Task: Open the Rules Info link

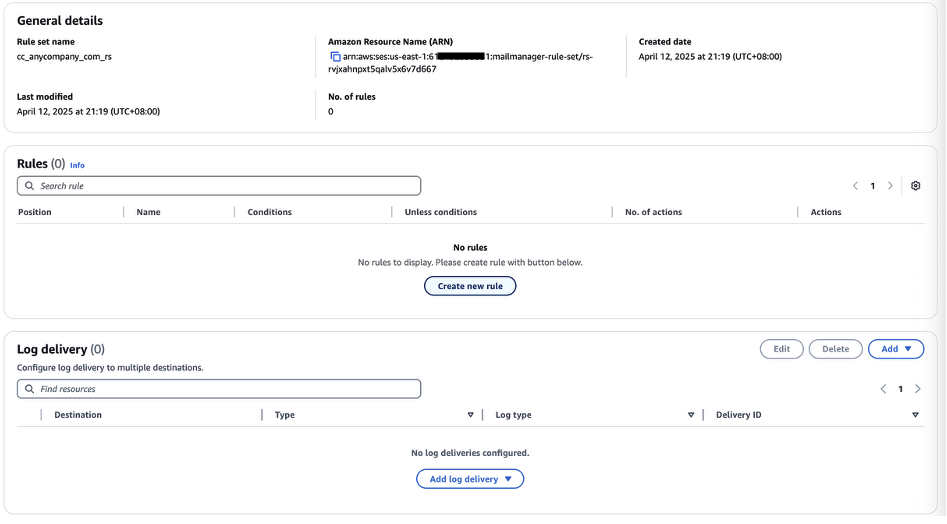Action: (77, 165)
